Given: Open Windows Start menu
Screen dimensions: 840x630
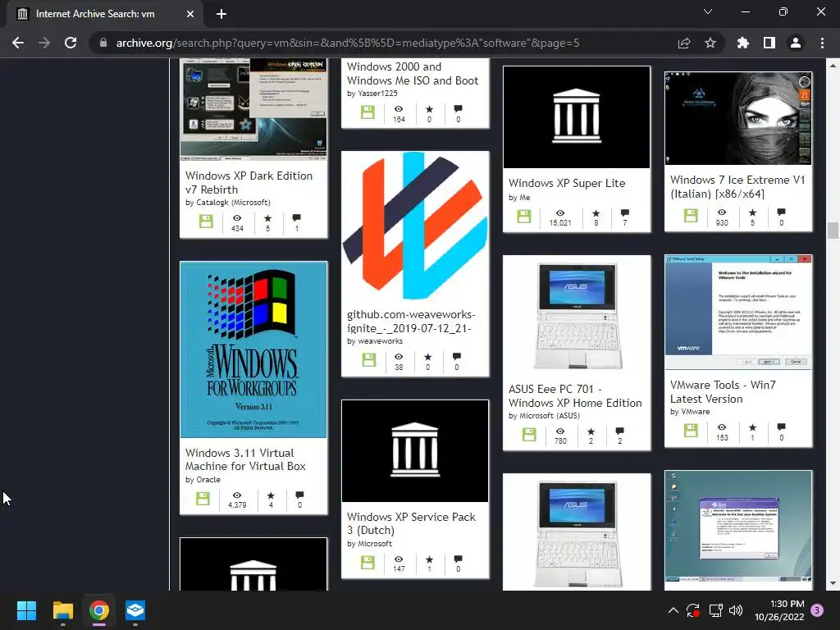Looking at the screenshot, I should tap(26, 610).
